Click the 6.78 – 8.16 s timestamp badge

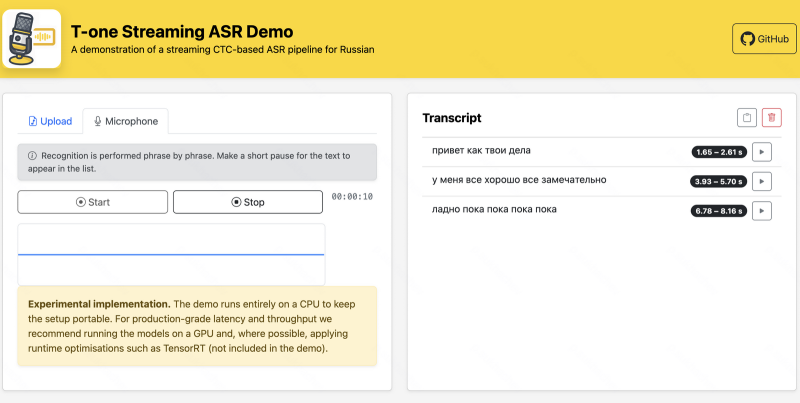[x=717, y=210]
